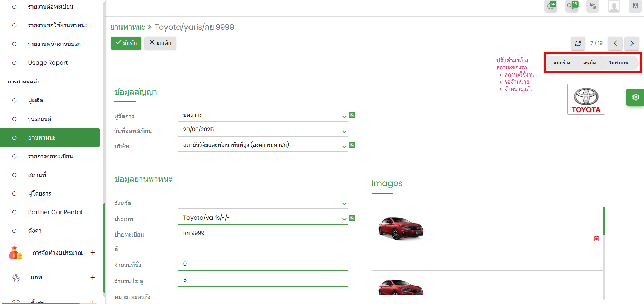Screen dimensions: 644x304
Task: Go to the next record arrow
Action: [631, 43]
